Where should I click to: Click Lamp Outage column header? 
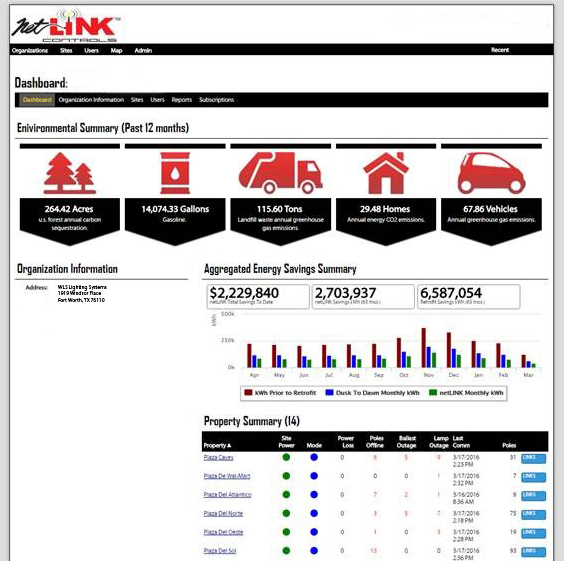(x=439, y=442)
